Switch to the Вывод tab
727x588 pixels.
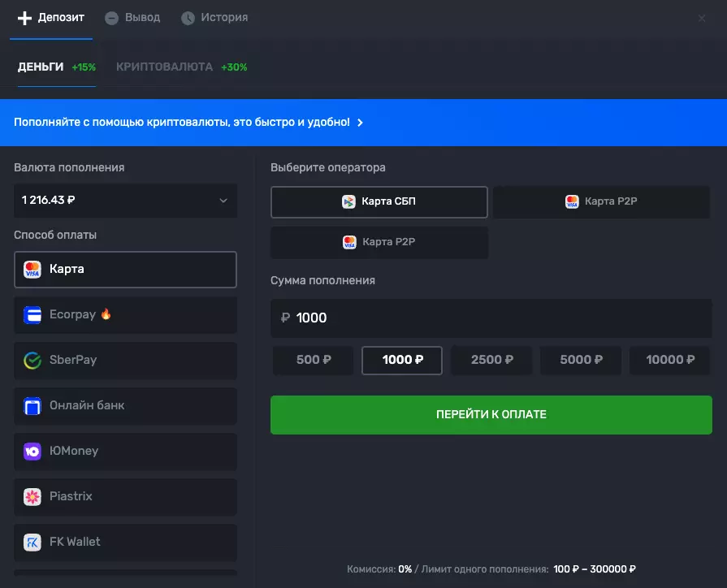point(133,18)
